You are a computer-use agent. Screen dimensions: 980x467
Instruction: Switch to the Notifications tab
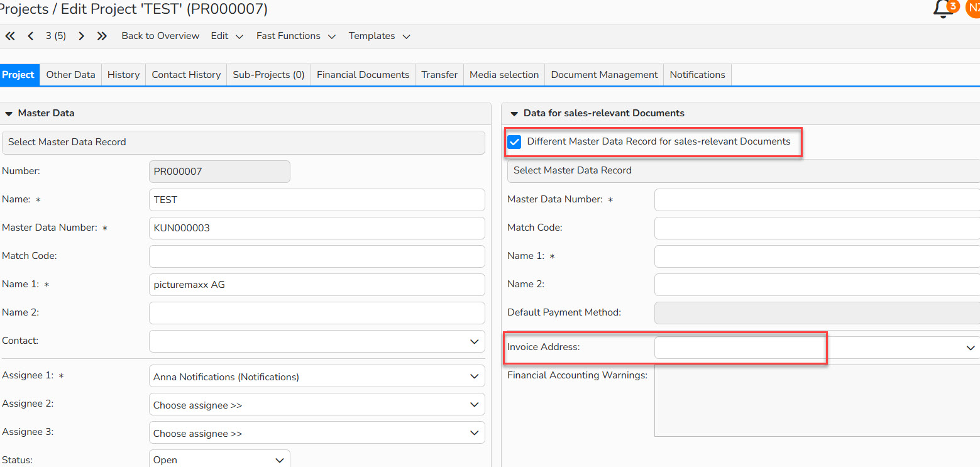point(697,75)
